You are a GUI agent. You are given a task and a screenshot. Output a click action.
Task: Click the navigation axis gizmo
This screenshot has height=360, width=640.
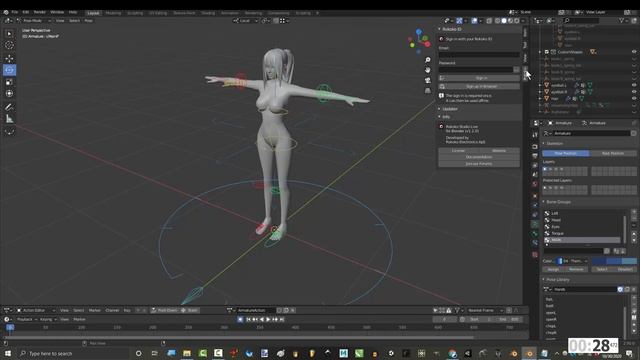click(x=419, y=41)
